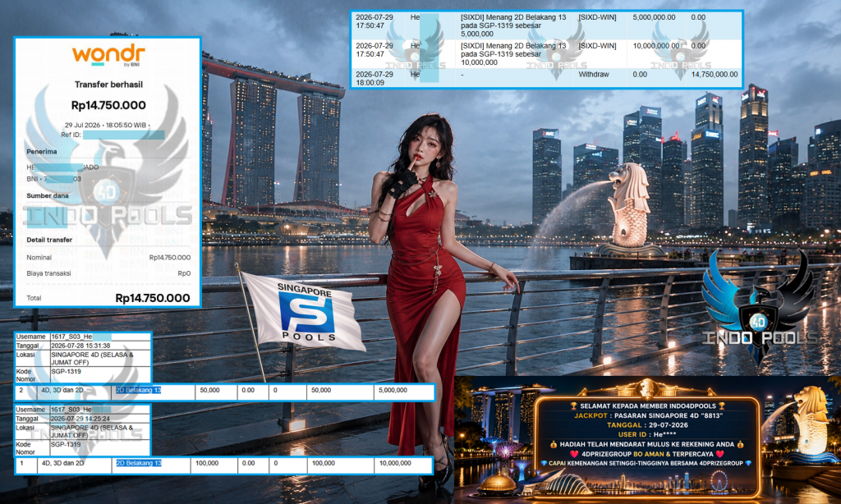Image resolution: width=841 pixels, height=504 pixels.
Task: Click the 'Ref ID:' label on the receipt
Action: (x=71, y=135)
